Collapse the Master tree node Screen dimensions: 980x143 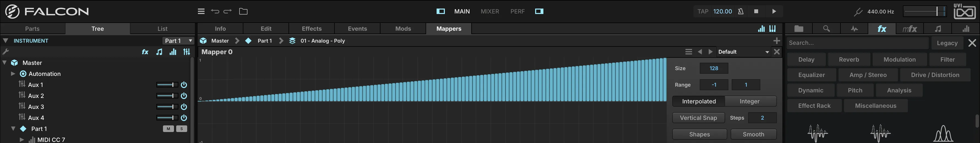[x=5, y=63]
